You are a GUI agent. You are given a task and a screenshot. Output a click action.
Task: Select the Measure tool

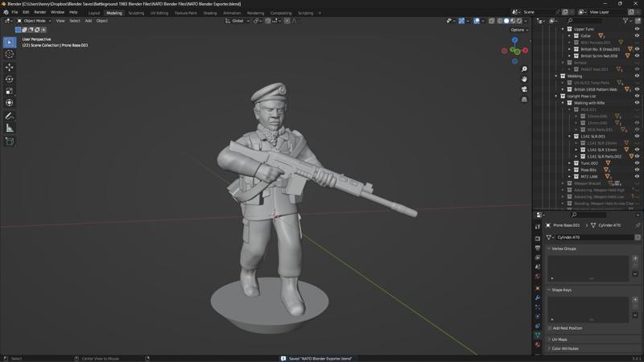click(x=10, y=128)
